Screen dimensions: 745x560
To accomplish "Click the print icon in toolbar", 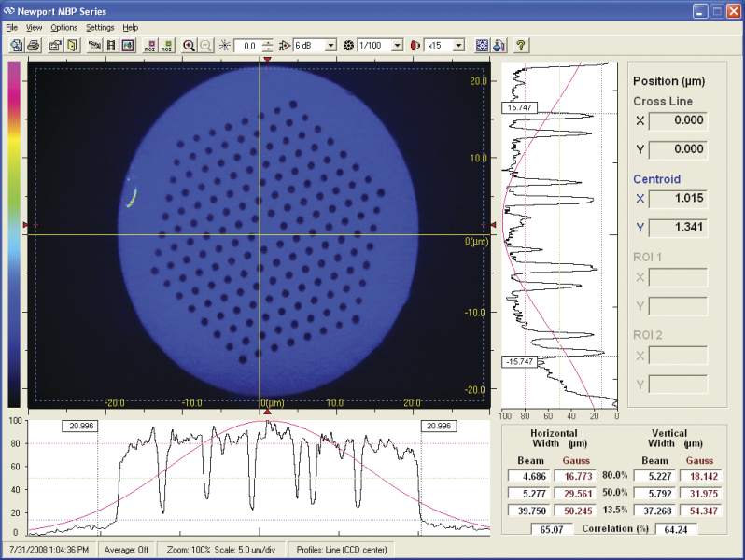I will coord(34,45).
